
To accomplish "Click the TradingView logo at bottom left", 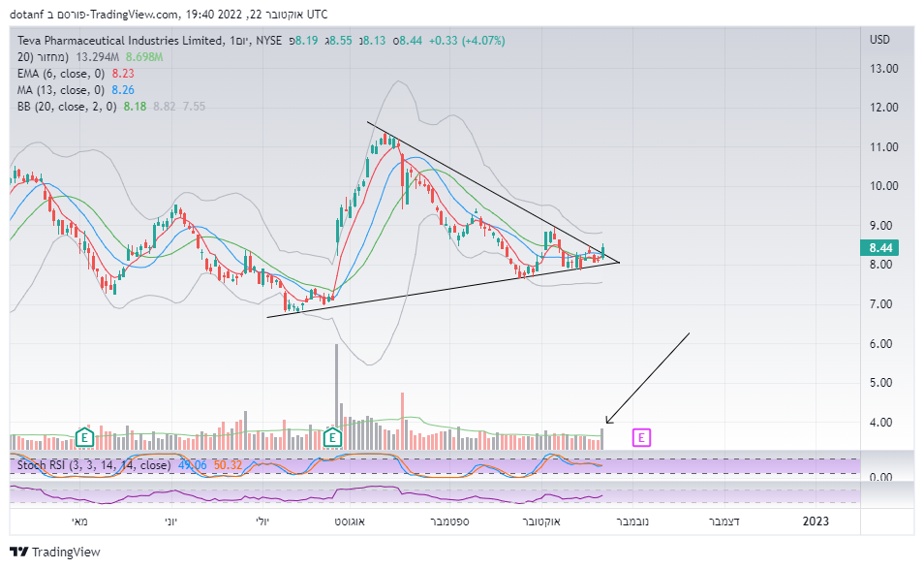I will tap(55, 552).
